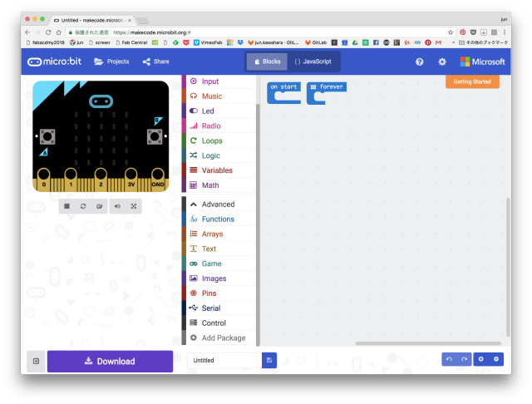Mute the simulator audio
This screenshot has height=404, width=532.
point(117,206)
